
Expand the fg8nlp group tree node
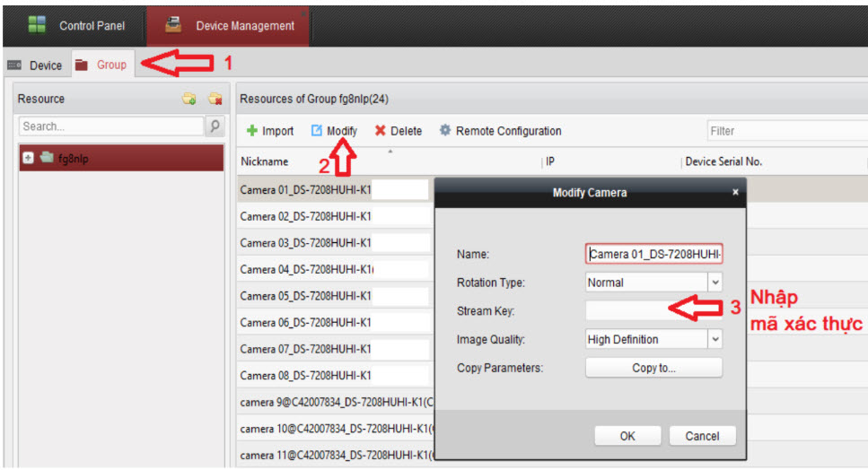[28, 158]
